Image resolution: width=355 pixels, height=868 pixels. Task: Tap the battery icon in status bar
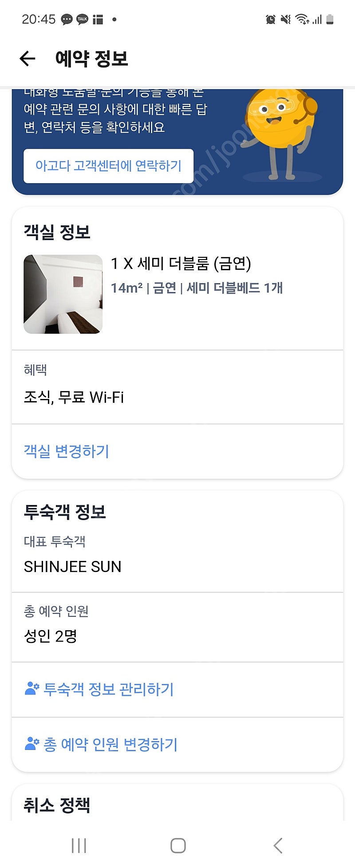click(330, 19)
